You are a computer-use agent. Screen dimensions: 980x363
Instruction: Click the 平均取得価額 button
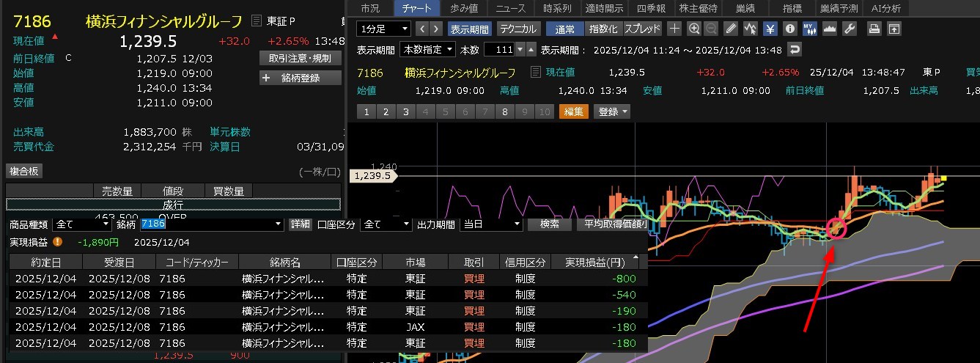(613, 224)
